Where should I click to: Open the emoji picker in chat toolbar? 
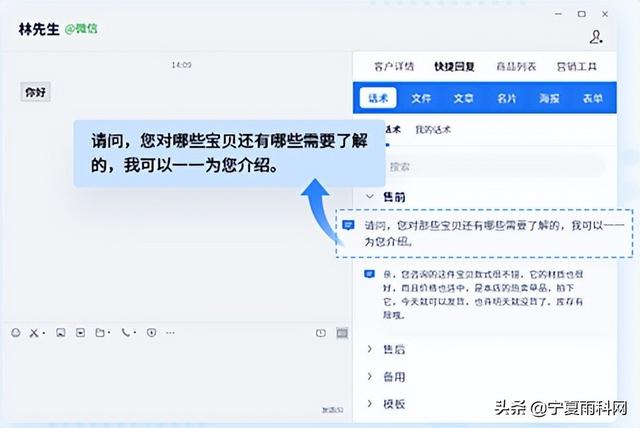point(15,332)
